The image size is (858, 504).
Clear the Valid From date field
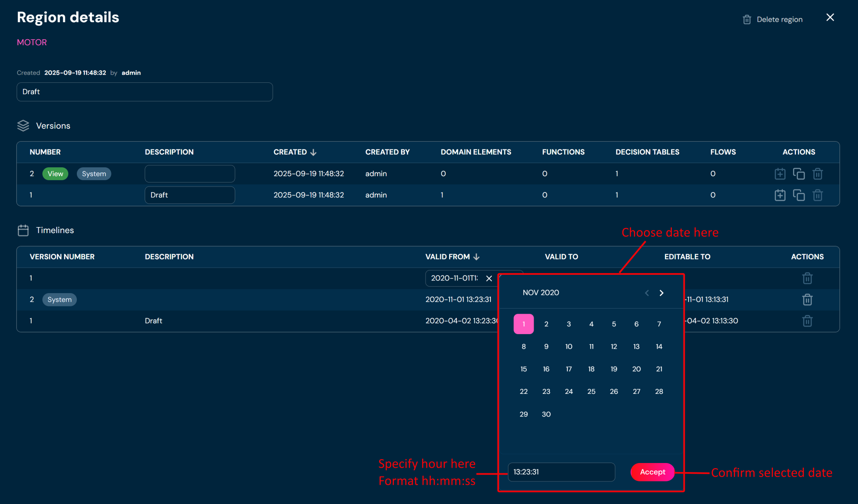(489, 278)
